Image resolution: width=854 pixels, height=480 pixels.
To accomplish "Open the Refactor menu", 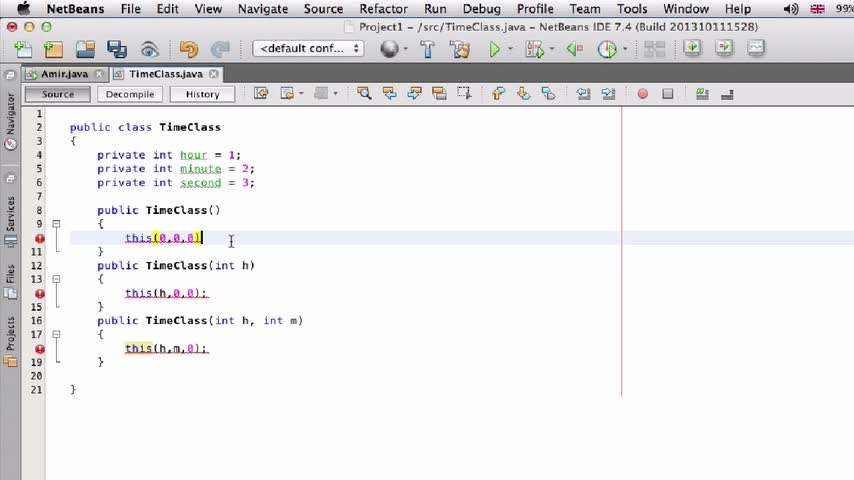I will point(383,9).
